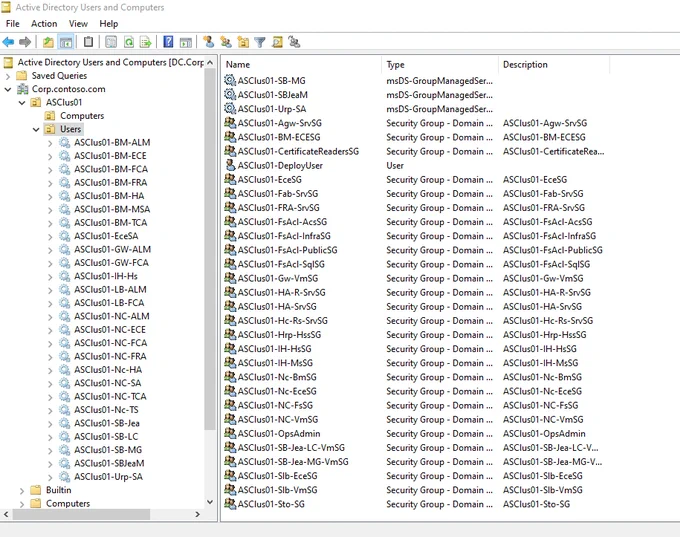
Task: Expand the ASClus01-EceSA tree node
Action: click(x=50, y=236)
